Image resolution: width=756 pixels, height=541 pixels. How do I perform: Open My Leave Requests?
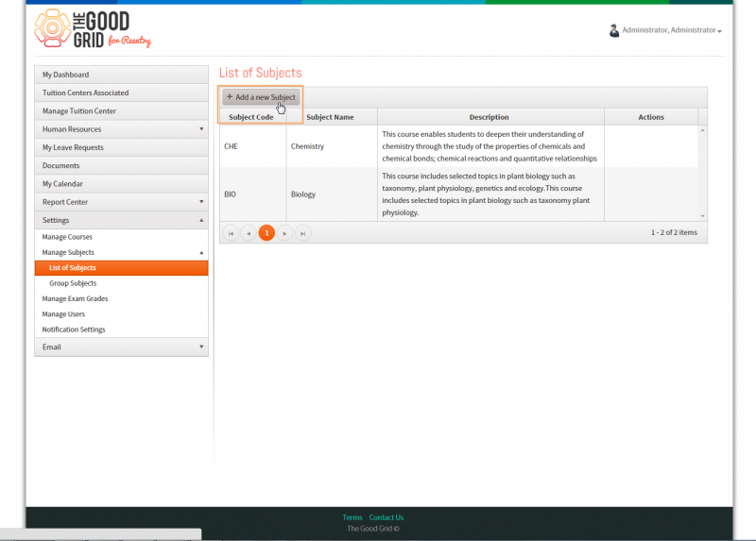(x=122, y=147)
